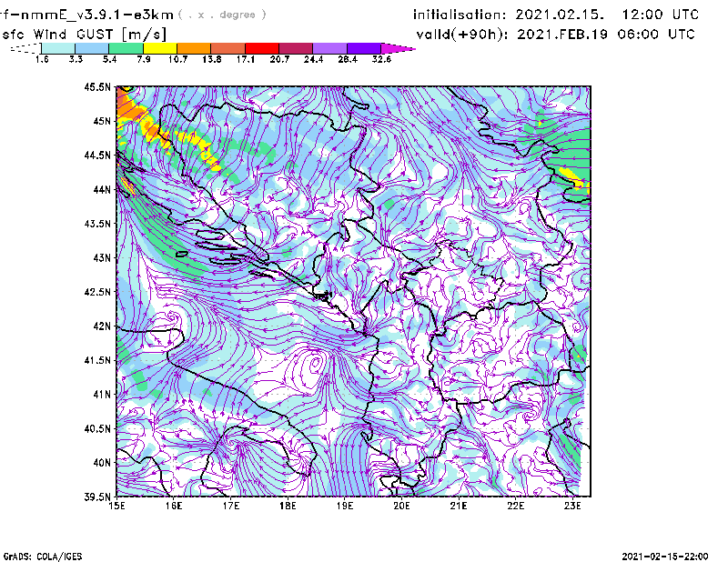
Task: Click the 'sfc Wind GUST [m/s]' title
Action: (x=84, y=35)
